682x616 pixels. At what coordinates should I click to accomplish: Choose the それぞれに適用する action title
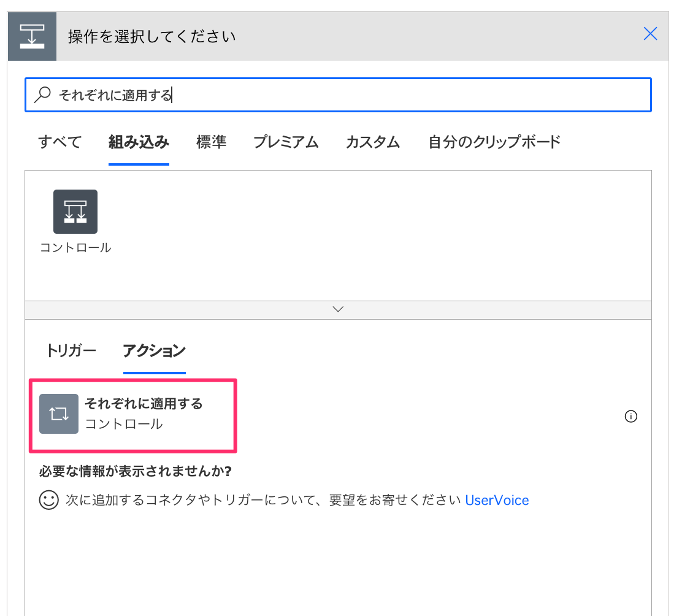(x=144, y=404)
